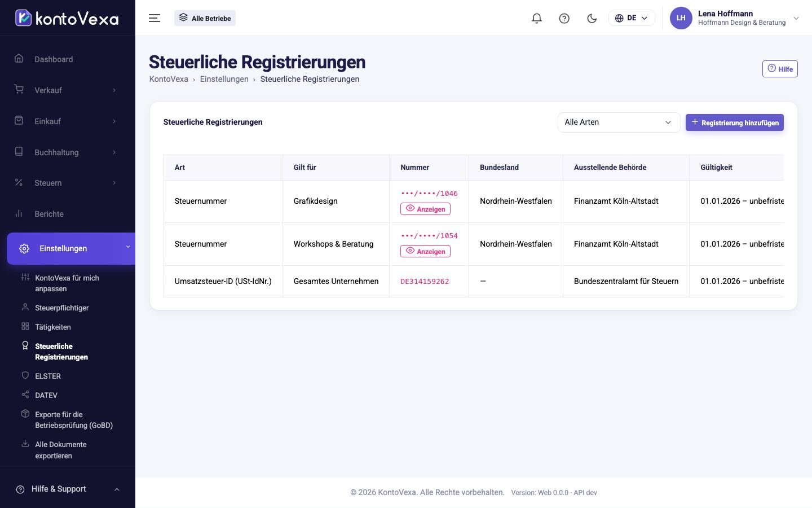Toggle the hamburger sidebar menu icon
Image resolution: width=812 pixels, height=508 pixels.
pos(155,18)
